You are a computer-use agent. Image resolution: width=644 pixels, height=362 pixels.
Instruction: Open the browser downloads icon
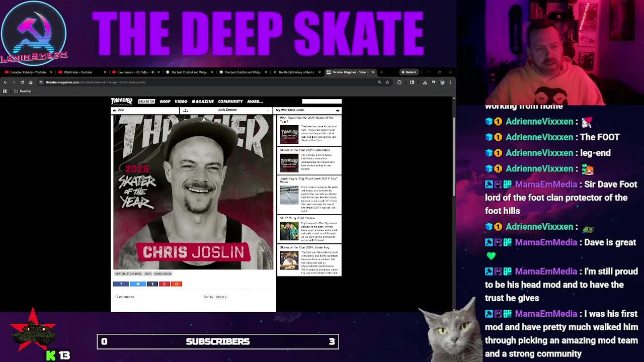pos(425,82)
